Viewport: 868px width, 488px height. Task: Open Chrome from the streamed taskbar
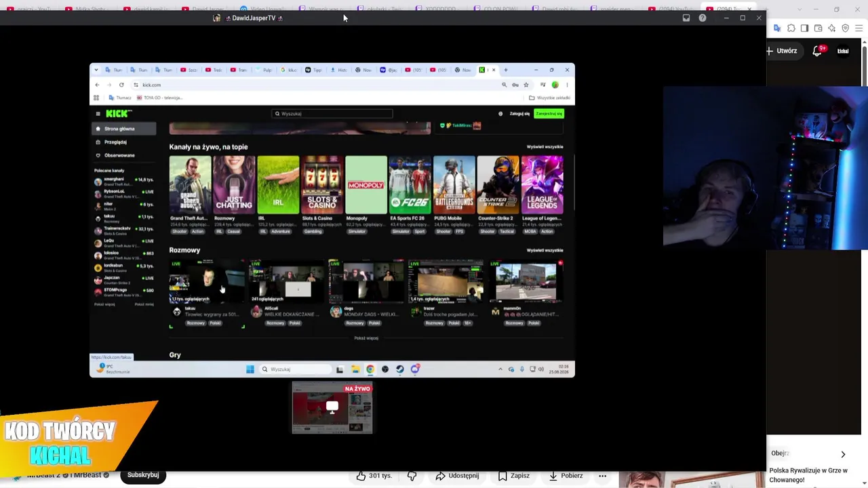tap(370, 369)
